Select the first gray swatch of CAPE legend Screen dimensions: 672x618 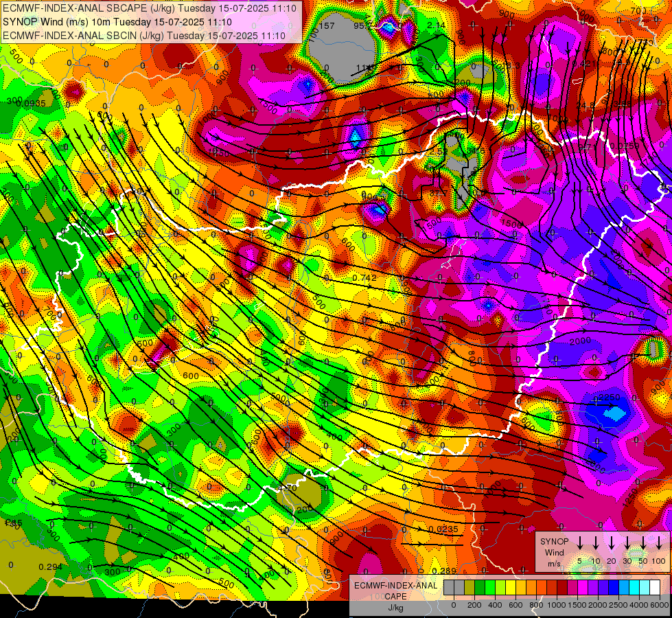point(449,588)
